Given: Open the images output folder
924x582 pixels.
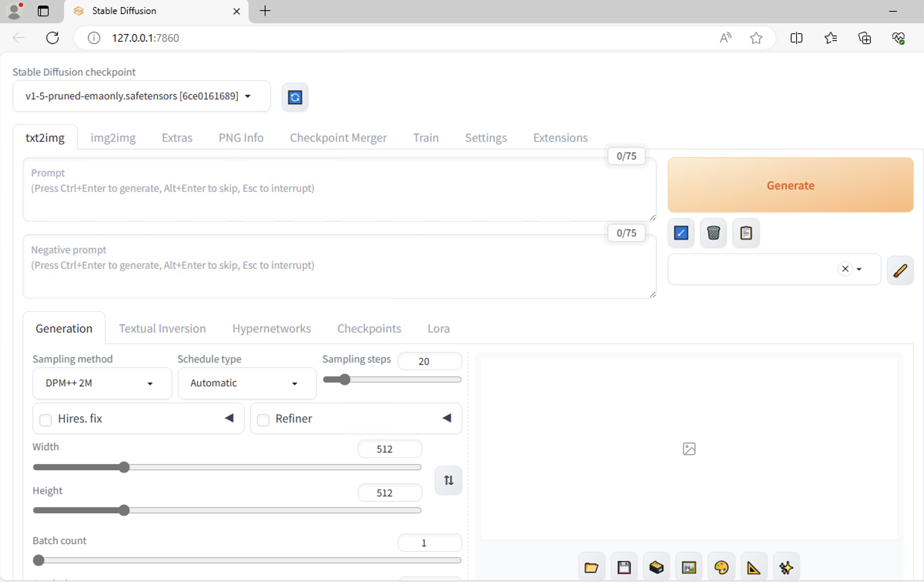Looking at the screenshot, I should point(591,567).
